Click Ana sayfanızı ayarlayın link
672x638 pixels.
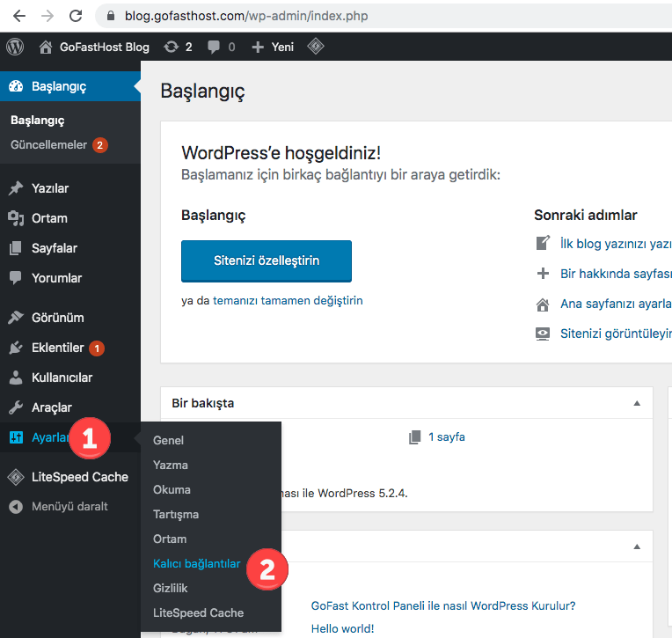click(617, 304)
